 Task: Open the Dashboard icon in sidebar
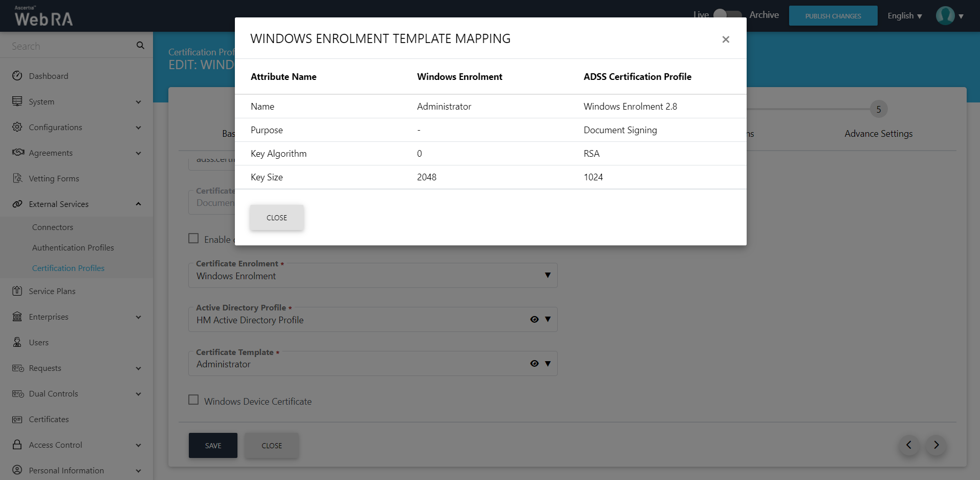coord(17,76)
